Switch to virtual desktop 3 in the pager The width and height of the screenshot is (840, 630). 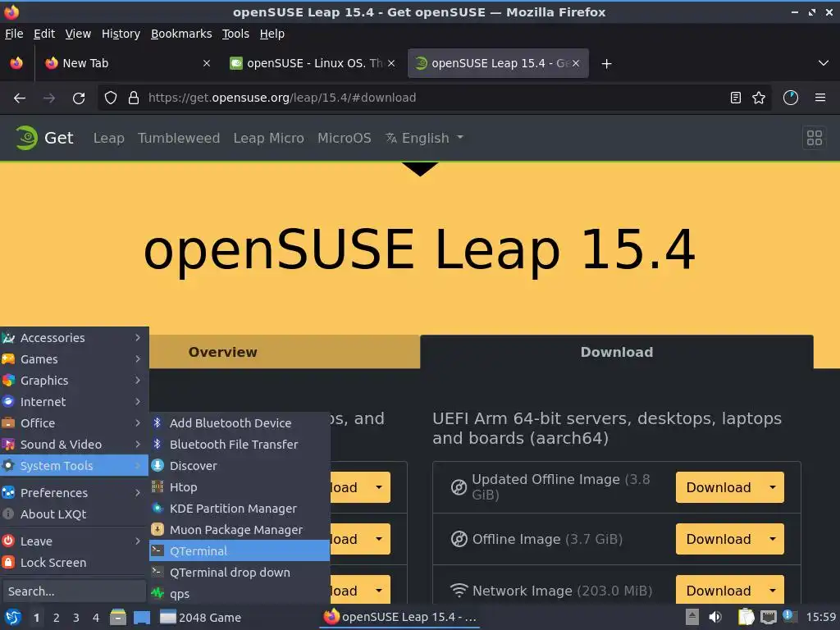click(x=76, y=618)
